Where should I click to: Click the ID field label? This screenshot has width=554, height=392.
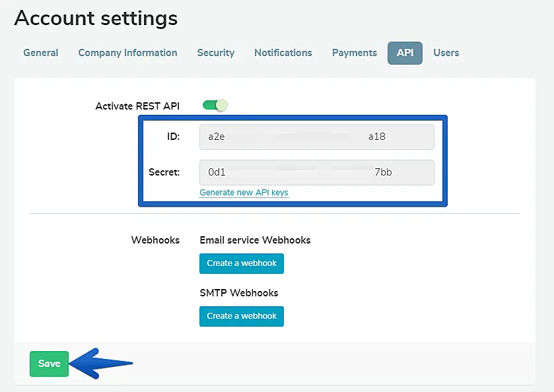click(173, 137)
